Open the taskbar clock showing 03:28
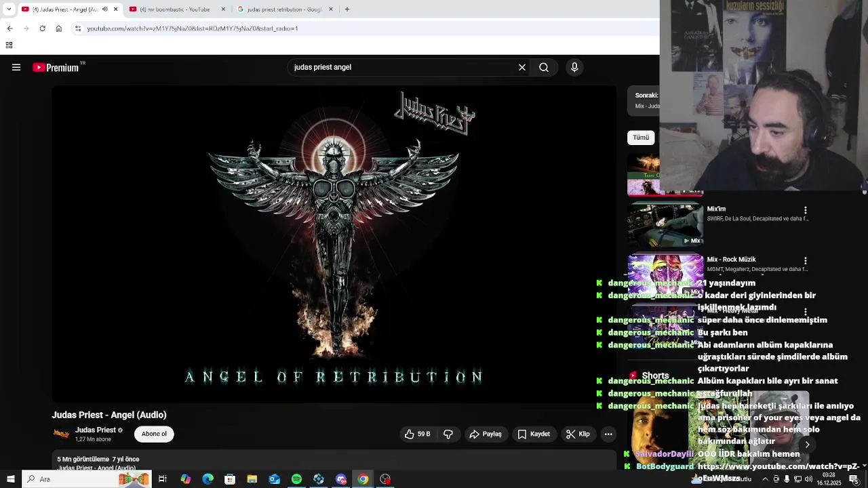 829,479
